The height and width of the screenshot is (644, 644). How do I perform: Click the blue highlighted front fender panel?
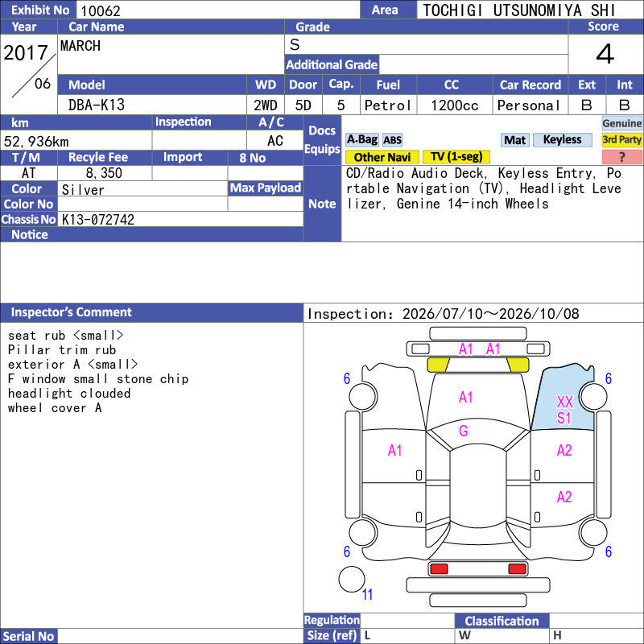point(563,398)
